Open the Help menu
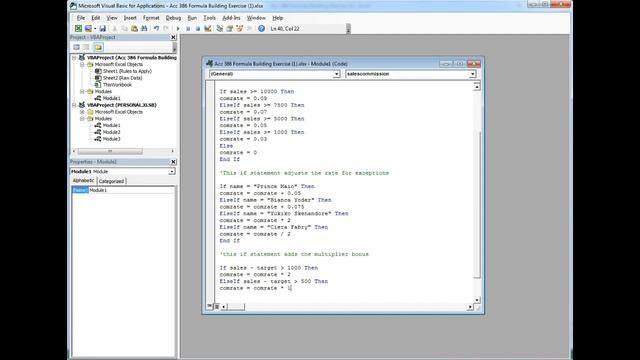Viewport: 640px width, 360px height. [x=278, y=18]
